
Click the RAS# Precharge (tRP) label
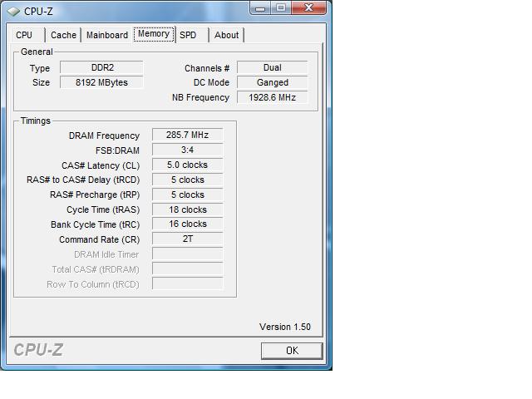tap(95, 195)
